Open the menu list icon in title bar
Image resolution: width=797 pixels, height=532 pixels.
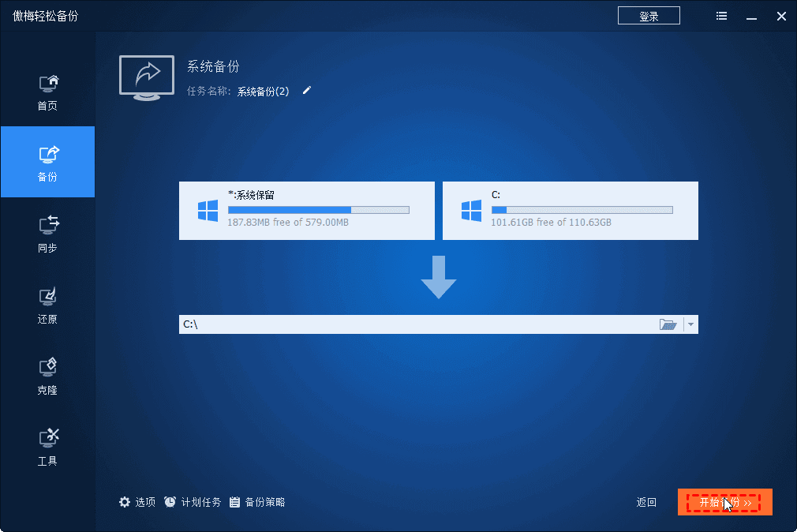pyautogui.click(x=720, y=15)
